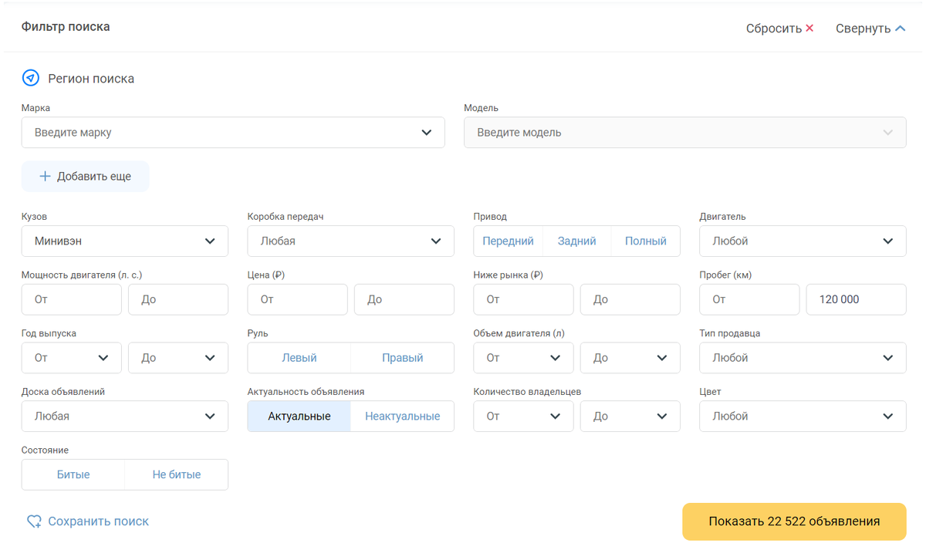Expand the Тип продавца dropdown

(x=803, y=358)
